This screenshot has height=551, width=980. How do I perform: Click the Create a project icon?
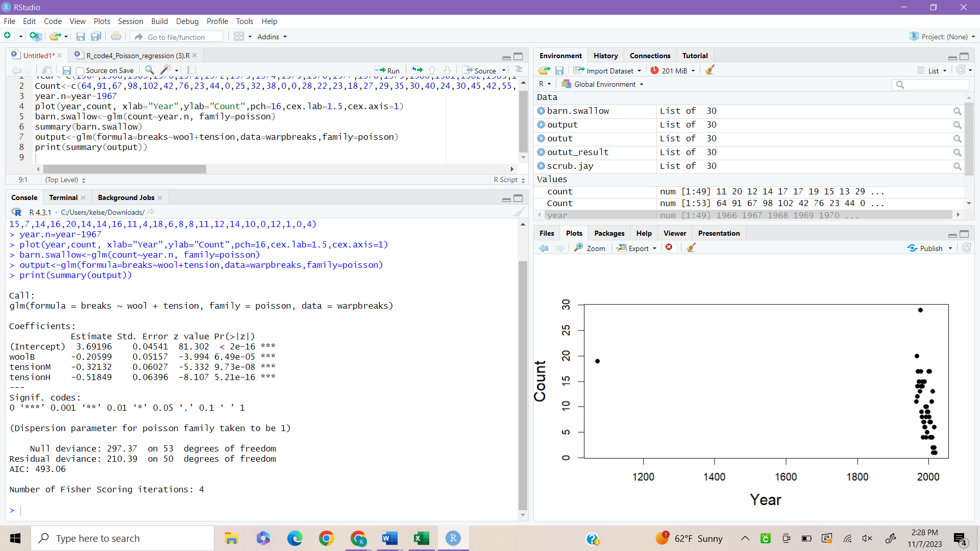click(35, 36)
